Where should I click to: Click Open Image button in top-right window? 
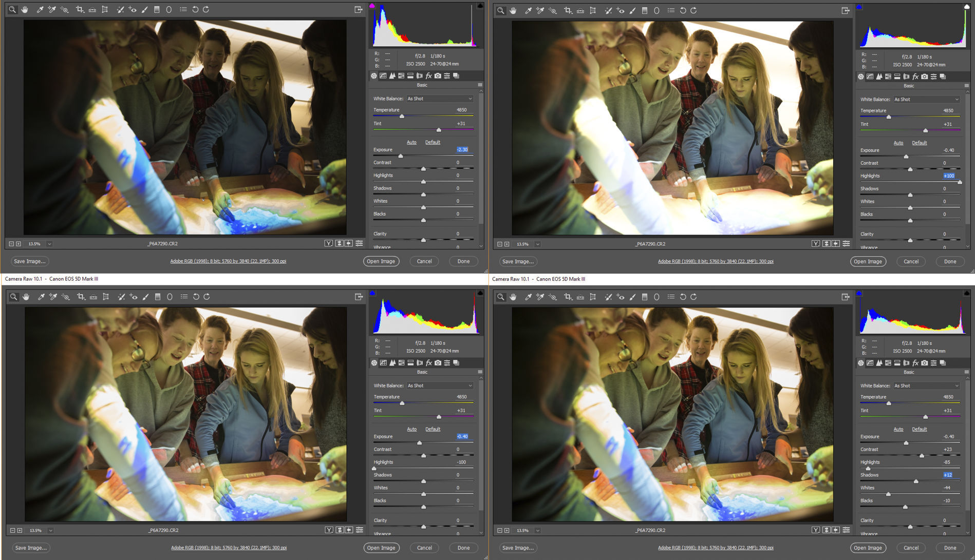point(868,262)
